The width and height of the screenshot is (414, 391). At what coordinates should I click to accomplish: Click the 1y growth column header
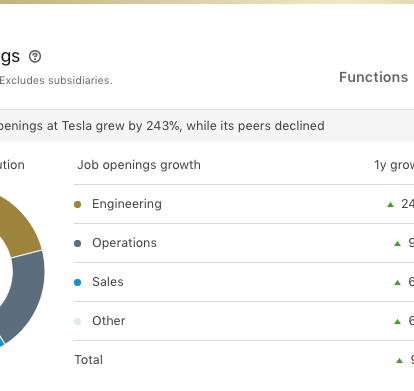394,165
